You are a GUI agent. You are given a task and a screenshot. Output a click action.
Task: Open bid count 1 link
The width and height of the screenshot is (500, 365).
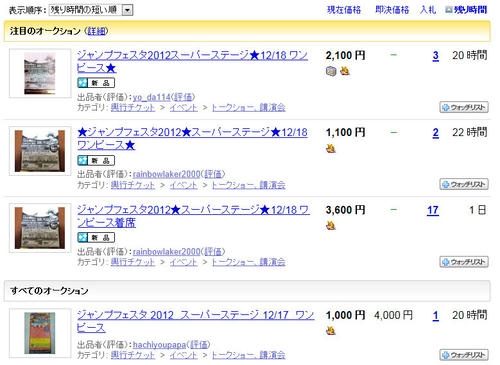(435, 315)
